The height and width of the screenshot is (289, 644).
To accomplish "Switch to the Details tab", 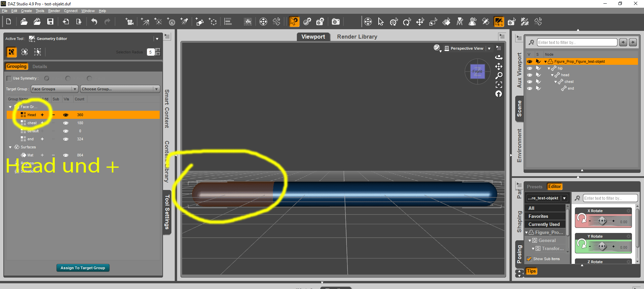I will 40,67.
